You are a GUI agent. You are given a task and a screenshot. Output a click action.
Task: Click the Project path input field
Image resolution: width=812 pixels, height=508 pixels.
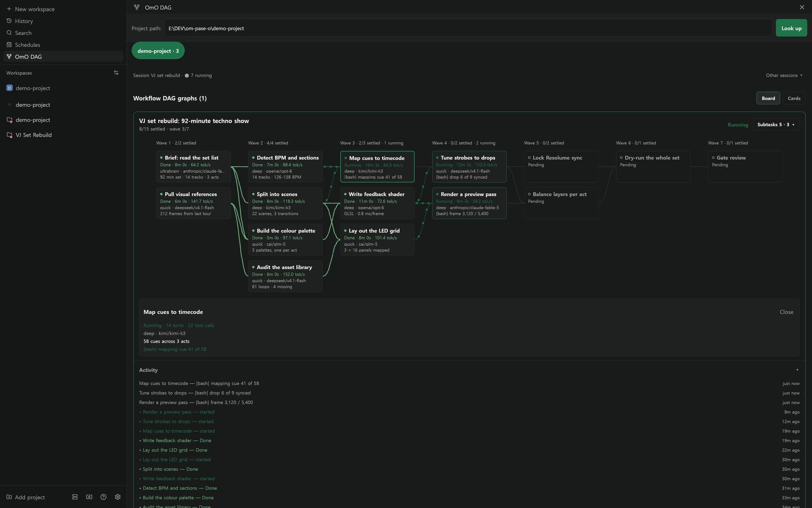pyautogui.click(x=468, y=28)
